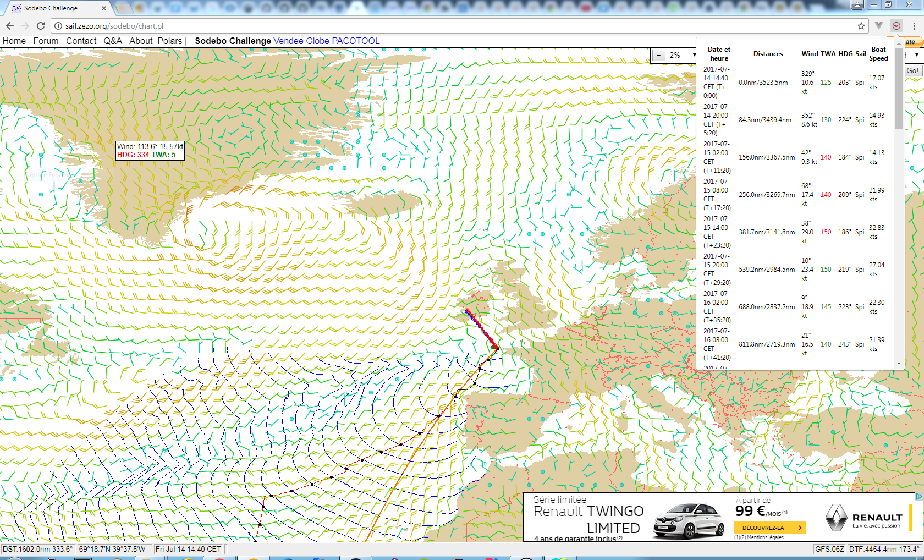Click the 'DST:1602.0nm 333.6°' status field
Screen dimensions: 924x560
pyautogui.click(x=38, y=549)
